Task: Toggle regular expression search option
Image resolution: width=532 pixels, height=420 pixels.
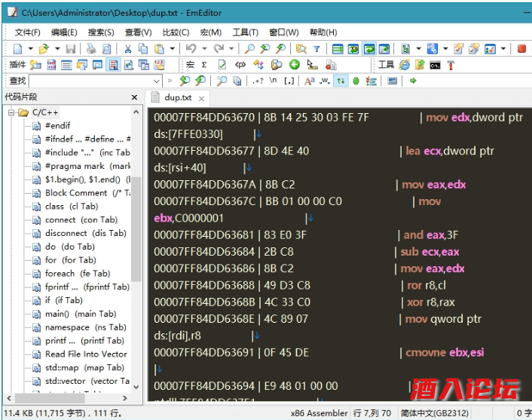Action: [x=258, y=81]
